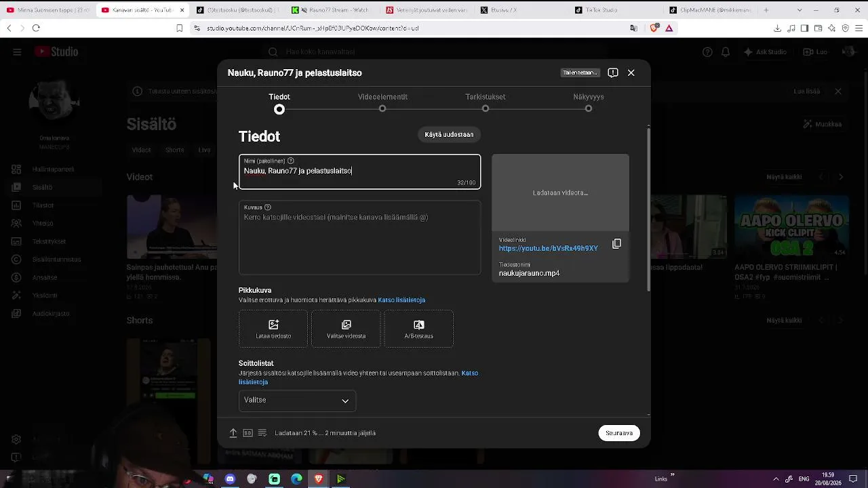
Task: Click the Kuvaus description text area
Action: click(359, 237)
